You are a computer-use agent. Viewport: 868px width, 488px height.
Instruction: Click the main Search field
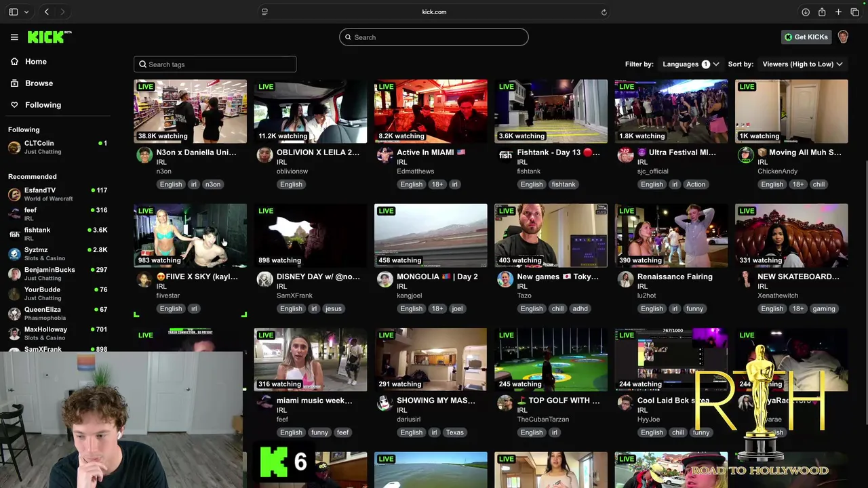coord(434,37)
